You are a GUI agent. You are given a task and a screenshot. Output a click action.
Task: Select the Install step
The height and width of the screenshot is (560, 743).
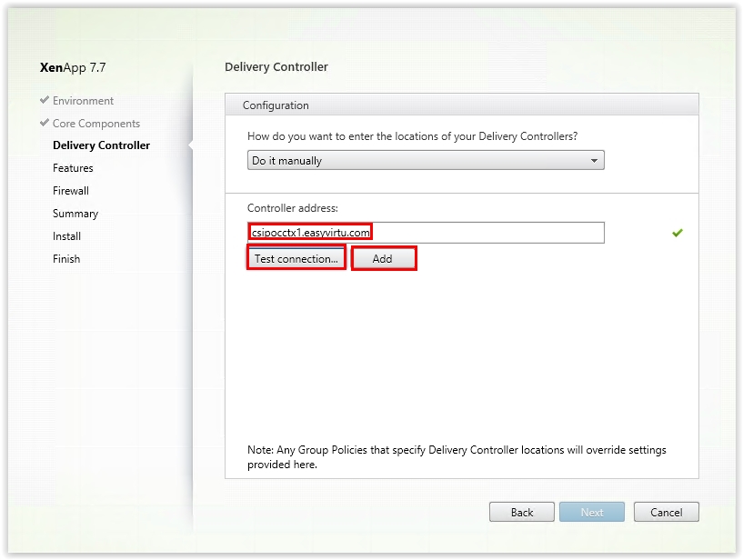[66, 236]
